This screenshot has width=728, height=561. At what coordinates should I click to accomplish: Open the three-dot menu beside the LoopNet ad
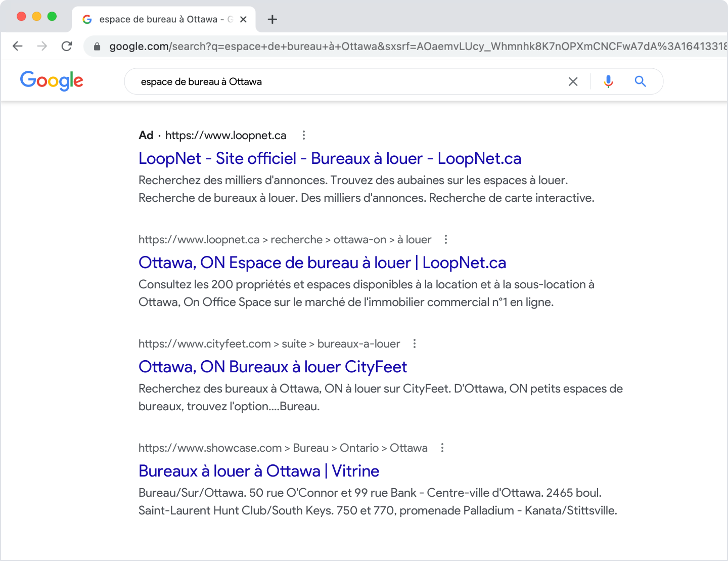pos(303,135)
